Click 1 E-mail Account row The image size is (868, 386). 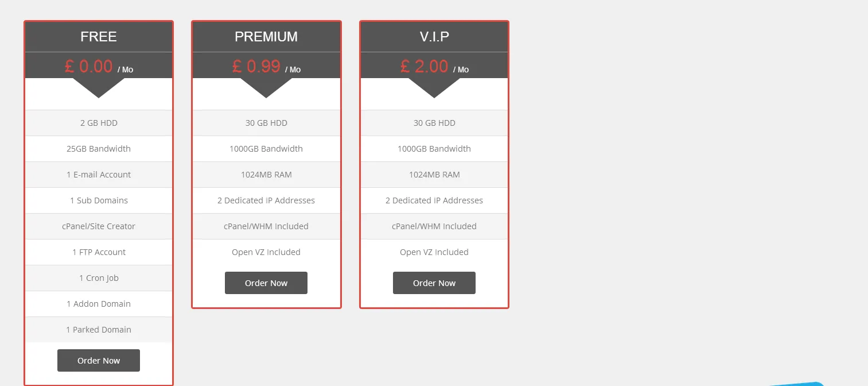pos(99,175)
